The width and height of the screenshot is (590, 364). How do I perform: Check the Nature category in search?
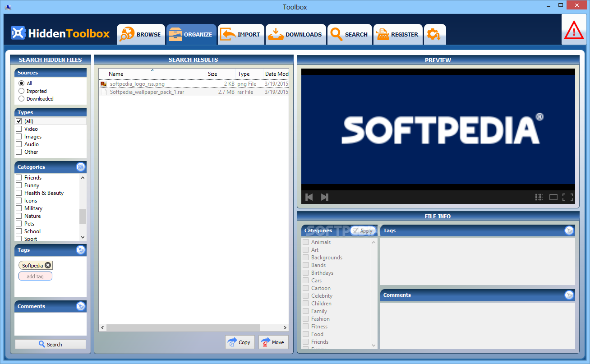pyautogui.click(x=19, y=216)
